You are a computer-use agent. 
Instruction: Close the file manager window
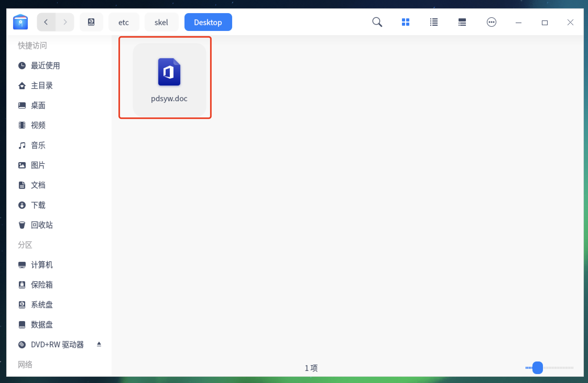click(570, 22)
